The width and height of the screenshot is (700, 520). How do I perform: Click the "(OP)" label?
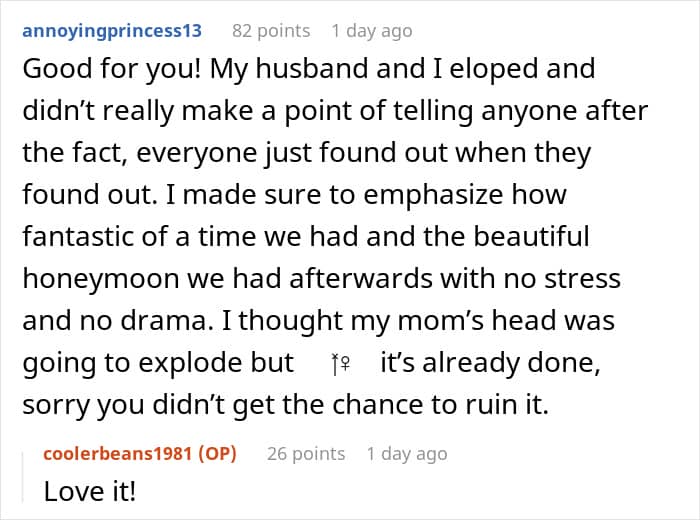pyautogui.click(x=219, y=454)
